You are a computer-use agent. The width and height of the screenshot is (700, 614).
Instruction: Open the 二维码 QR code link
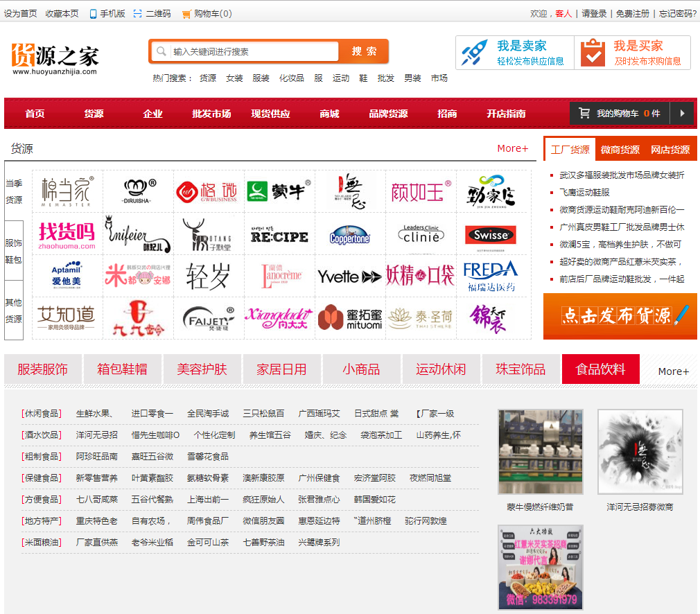click(152, 14)
